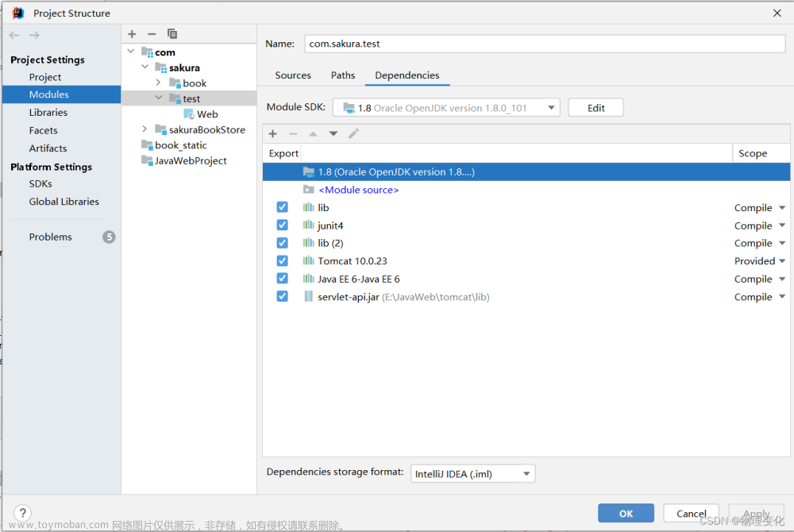Select the Dependencies tab
Screen dimensions: 794x532
407,75
